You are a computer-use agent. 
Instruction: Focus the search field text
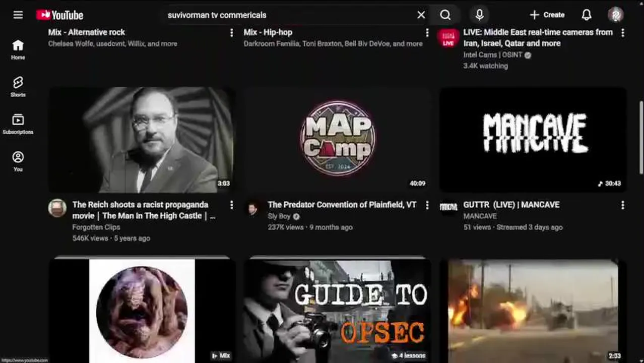[x=217, y=15]
